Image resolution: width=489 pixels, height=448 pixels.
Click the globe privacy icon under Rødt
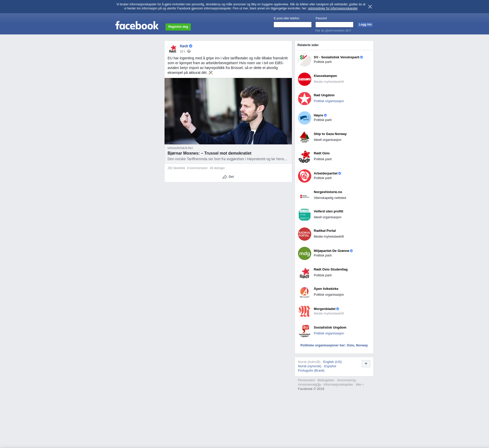click(x=189, y=51)
